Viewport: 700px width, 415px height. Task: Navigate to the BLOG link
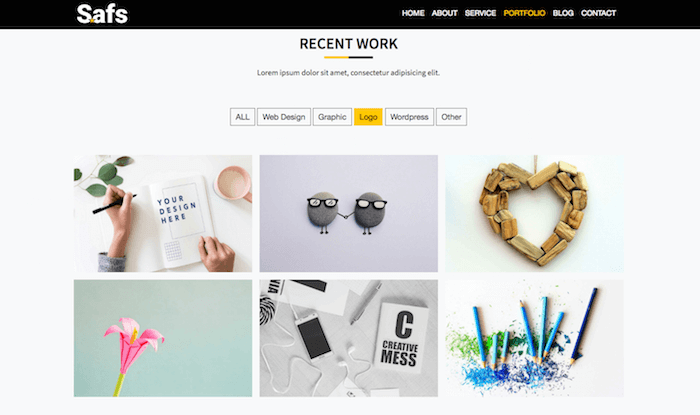pos(563,13)
